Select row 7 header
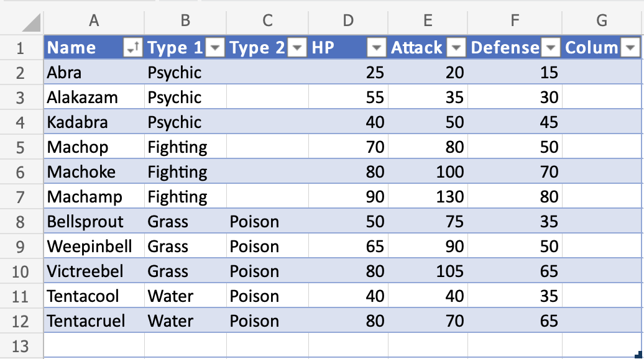 (x=21, y=197)
